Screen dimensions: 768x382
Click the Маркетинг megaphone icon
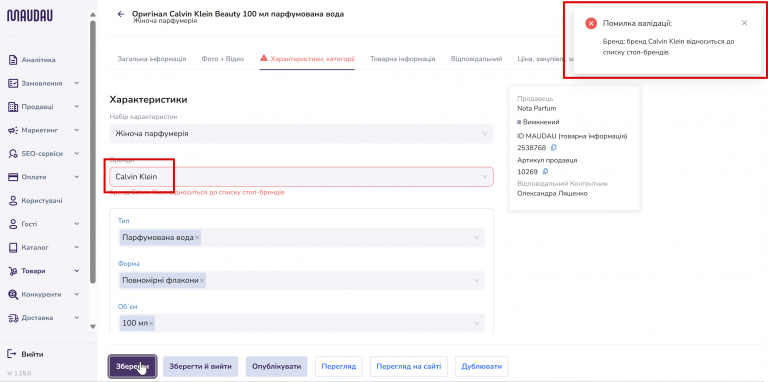(x=13, y=130)
